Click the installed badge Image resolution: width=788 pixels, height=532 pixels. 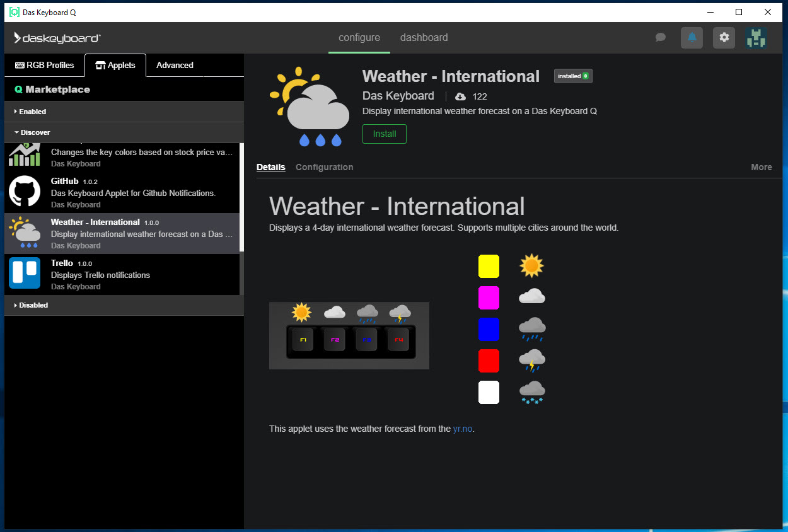[573, 76]
